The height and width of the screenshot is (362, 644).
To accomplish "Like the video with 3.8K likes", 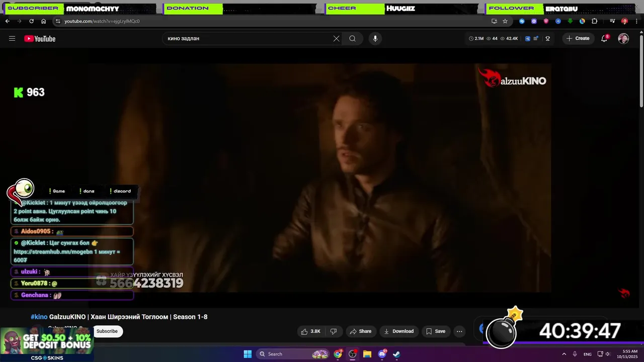I will (x=310, y=331).
